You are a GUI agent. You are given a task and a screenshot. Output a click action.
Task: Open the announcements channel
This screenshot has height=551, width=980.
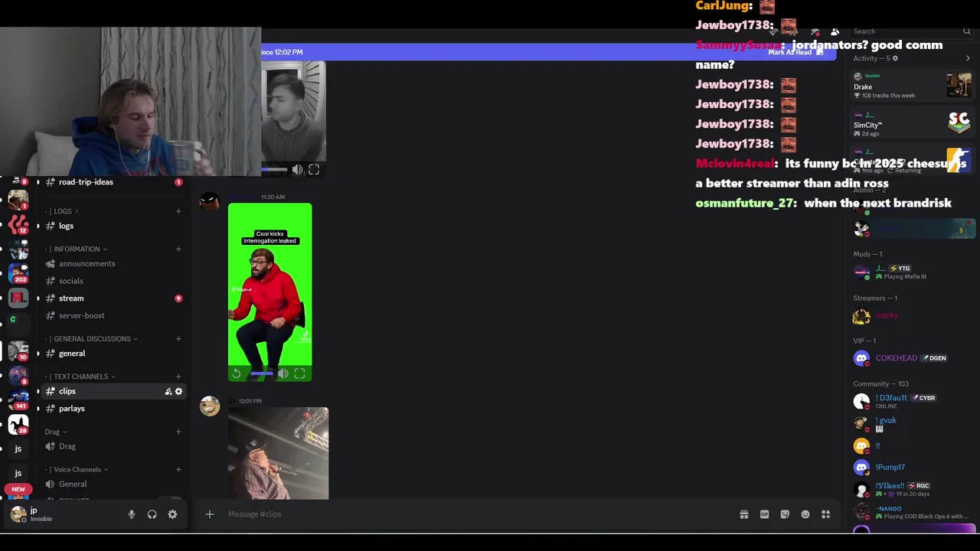113,263
